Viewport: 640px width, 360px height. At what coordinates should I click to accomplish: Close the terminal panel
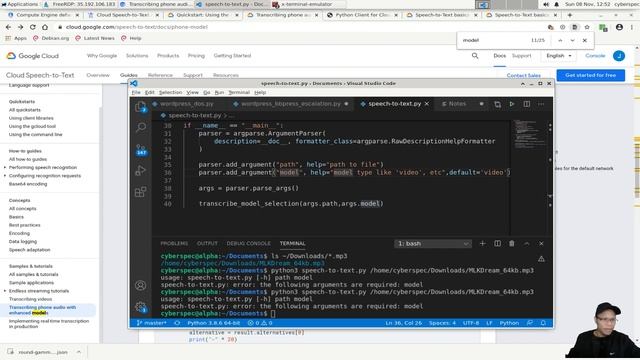pos(541,244)
